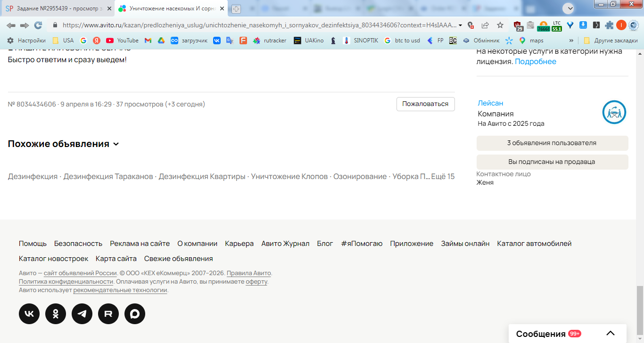
Task: Open the Google Translate bookmark icon
Action: pyautogui.click(x=230, y=41)
